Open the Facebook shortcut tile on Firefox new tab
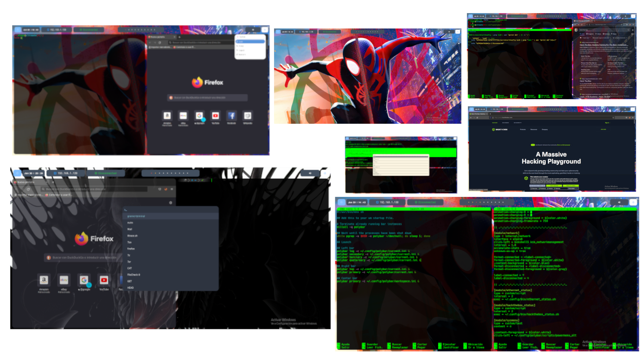 pyautogui.click(x=232, y=116)
